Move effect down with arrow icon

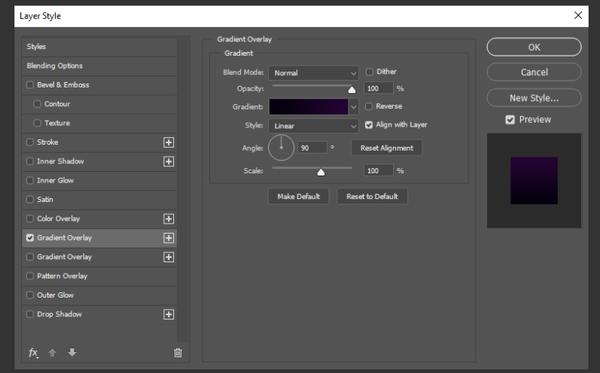(72, 352)
